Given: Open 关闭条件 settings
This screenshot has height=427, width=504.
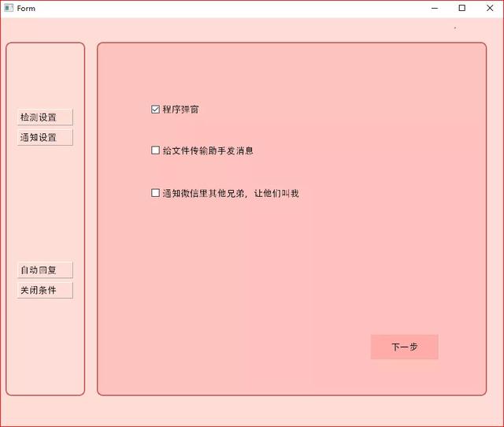Looking at the screenshot, I should (45, 290).
